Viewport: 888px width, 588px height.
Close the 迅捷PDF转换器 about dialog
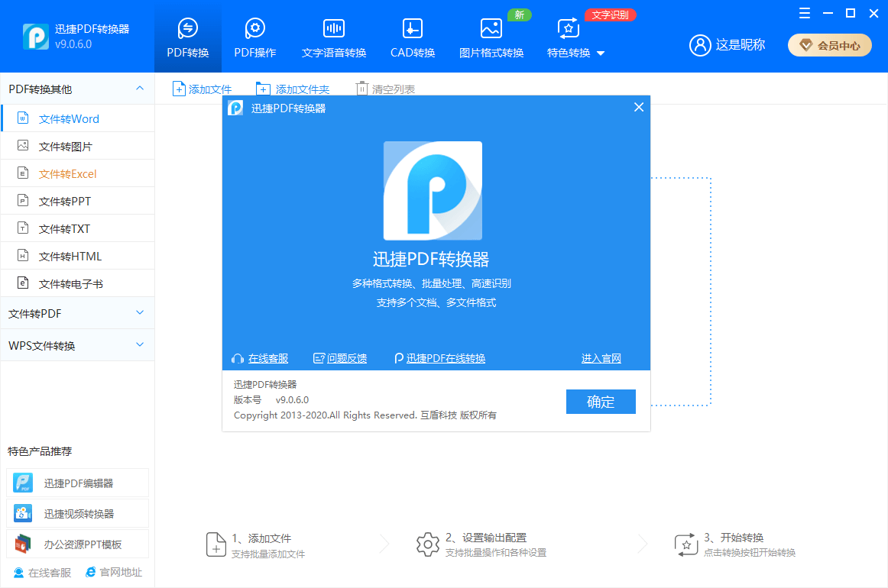click(x=639, y=107)
